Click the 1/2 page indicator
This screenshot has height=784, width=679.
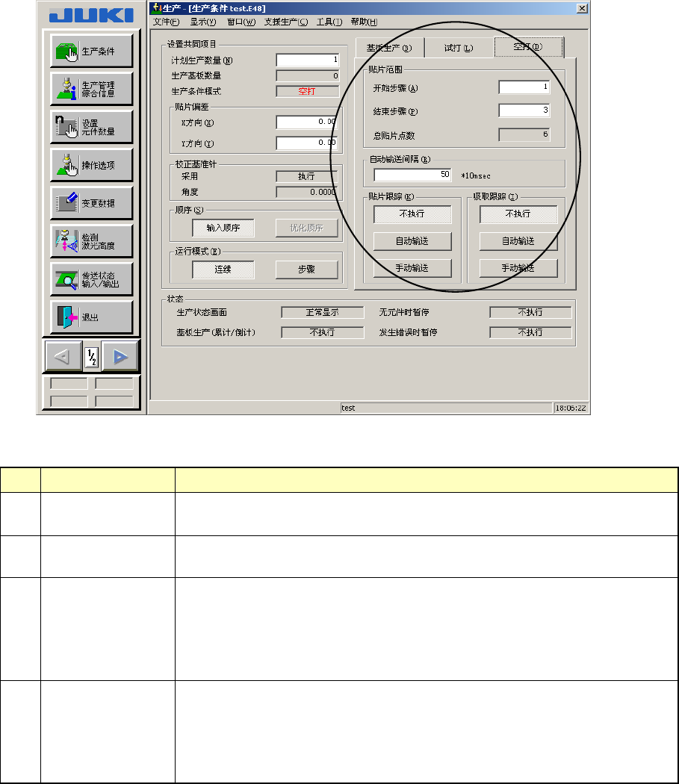point(92,357)
